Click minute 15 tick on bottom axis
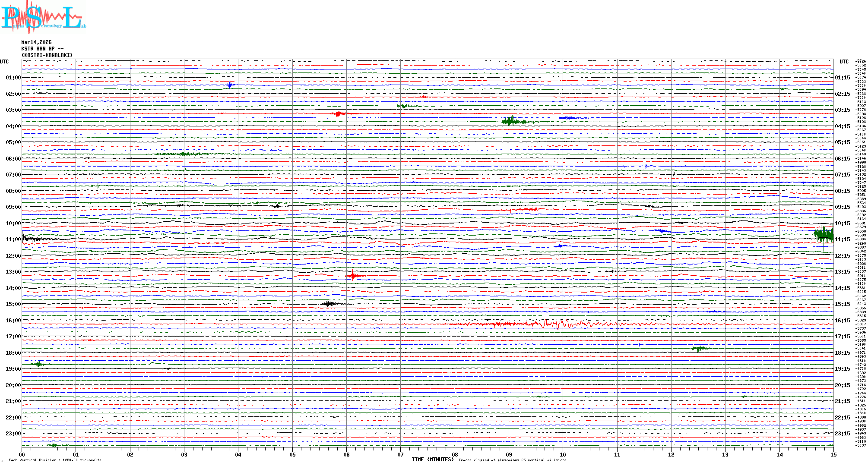The width and height of the screenshot is (868, 466). pos(833,454)
